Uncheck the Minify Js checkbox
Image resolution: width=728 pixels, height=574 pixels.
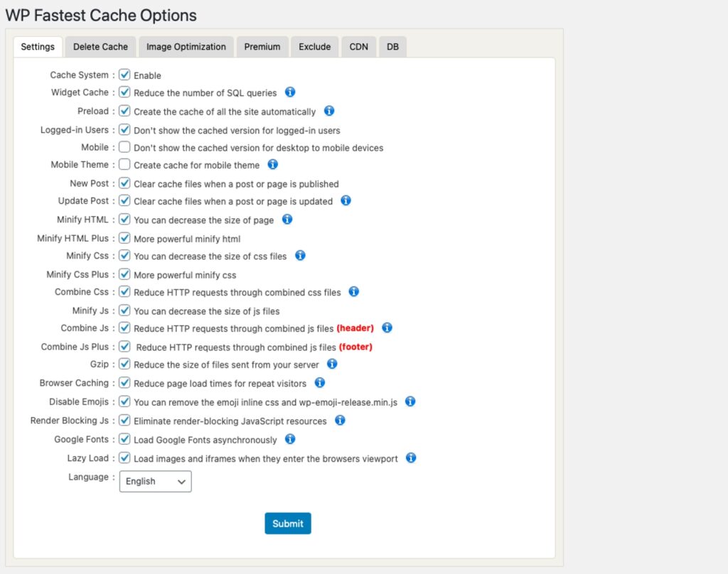coord(124,310)
